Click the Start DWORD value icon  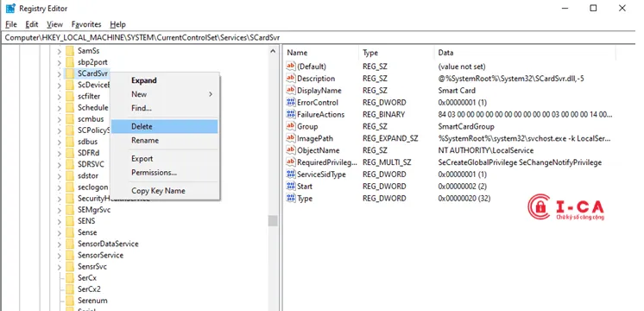[x=291, y=186]
